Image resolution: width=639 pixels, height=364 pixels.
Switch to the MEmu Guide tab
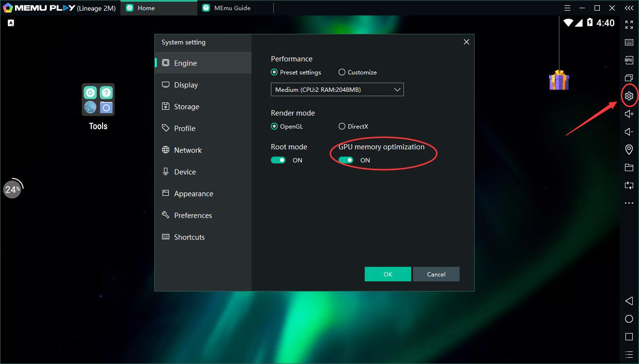232,8
